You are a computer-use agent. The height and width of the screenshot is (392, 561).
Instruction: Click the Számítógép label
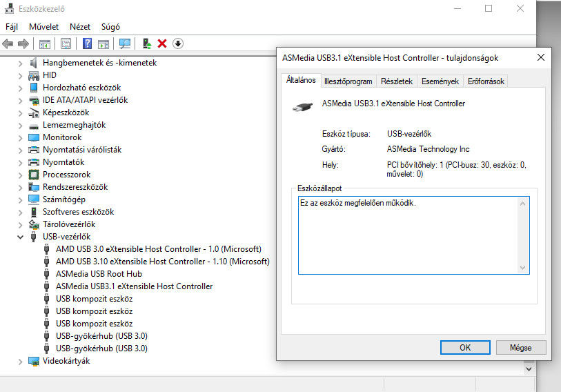pyautogui.click(x=64, y=199)
